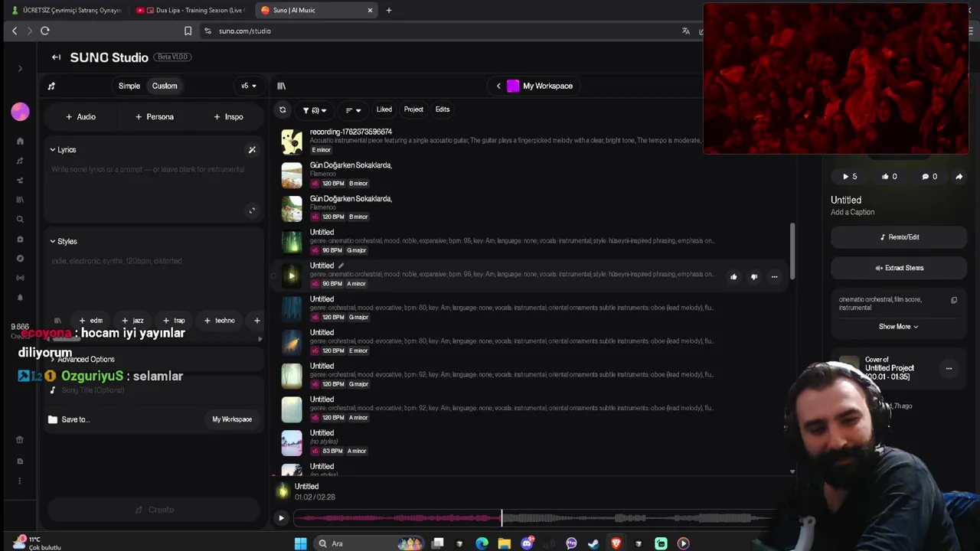The width and height of the screenshot is (980, 551).
Task: Bookmark this page in browser toolbar
Action: [x=188, y=31]
